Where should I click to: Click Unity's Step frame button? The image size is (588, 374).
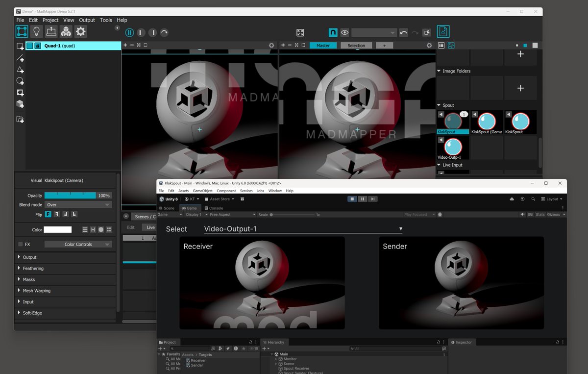(373, 199)
